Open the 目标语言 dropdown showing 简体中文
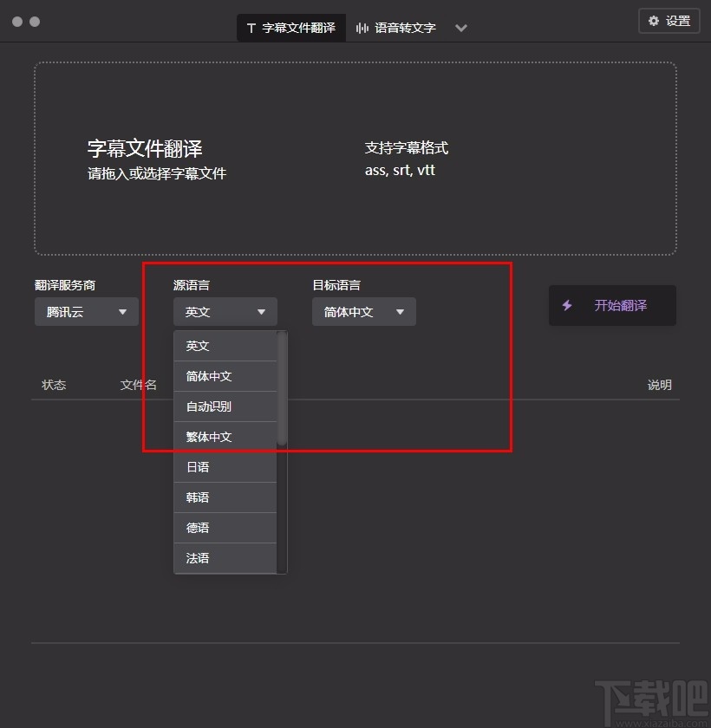 [x=363, y=311]
